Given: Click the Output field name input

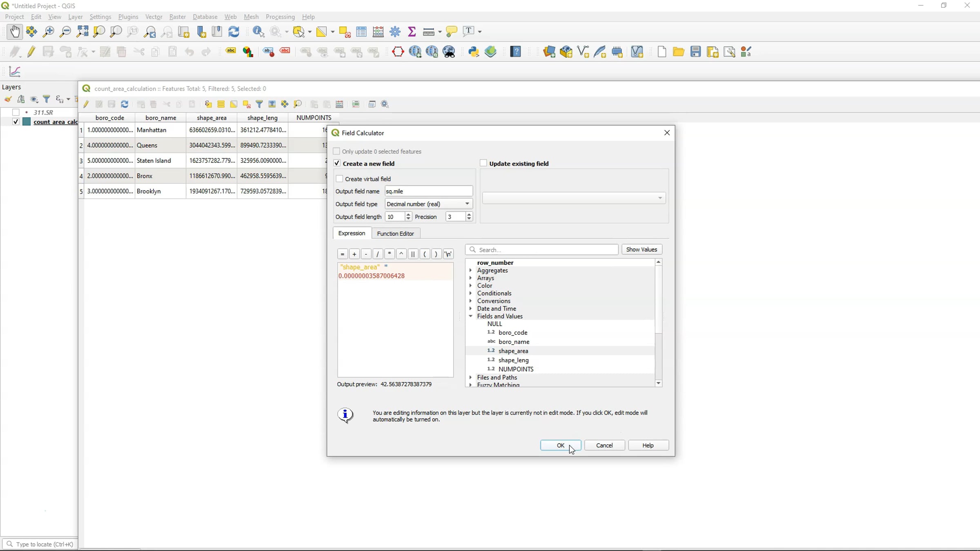Looking at the screenshot, I should coord(428,191).
